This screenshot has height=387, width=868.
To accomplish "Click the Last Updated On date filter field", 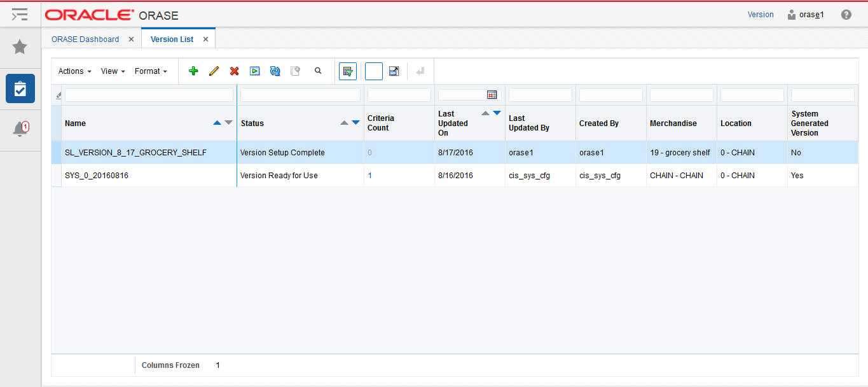I will (x=462, y=95).
